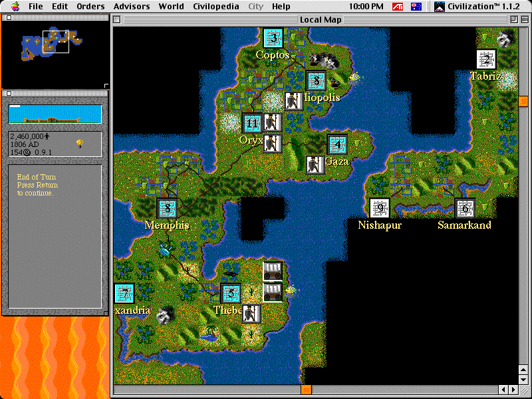Open the Civilopedia menu
The width and height of the screenshot is (532, 399).
pyautogui.click(x=215, y=6)
